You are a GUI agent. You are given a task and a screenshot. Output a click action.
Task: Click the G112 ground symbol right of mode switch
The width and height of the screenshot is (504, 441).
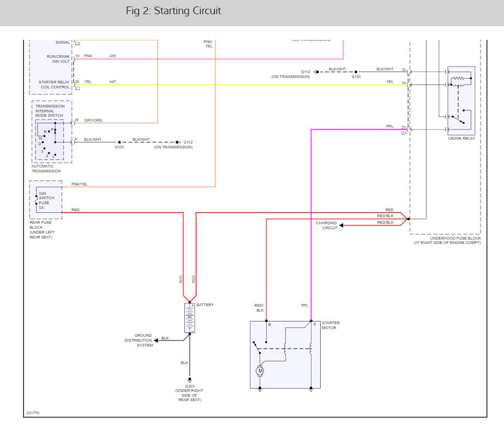[178, 142]
